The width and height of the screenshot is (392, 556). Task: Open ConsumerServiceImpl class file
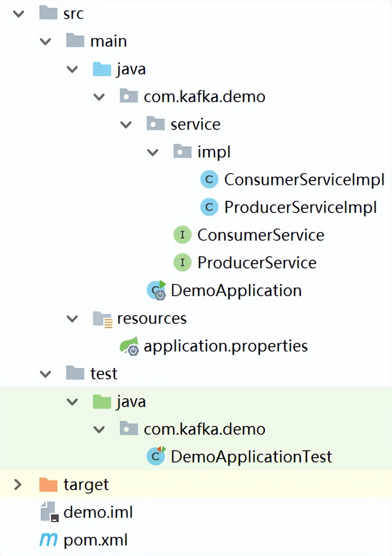[x=304, y=180]
